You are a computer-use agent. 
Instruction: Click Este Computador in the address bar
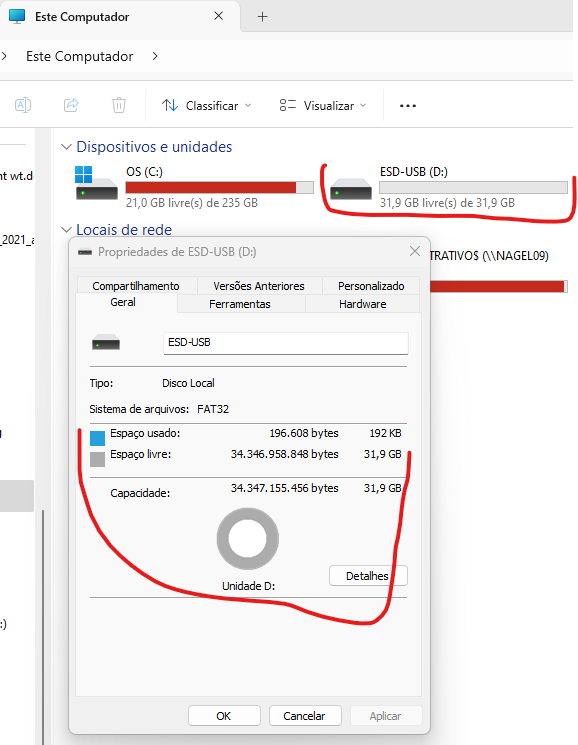[x=79, y=56]
